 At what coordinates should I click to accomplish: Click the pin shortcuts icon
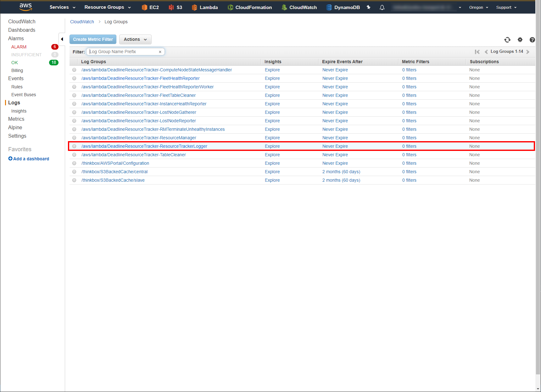[x=368, y=7]
